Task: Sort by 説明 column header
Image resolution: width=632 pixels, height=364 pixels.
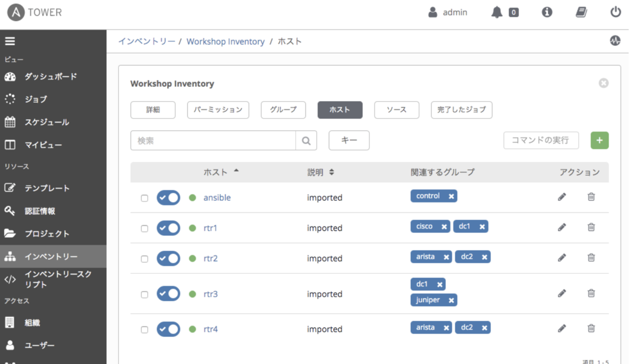Action: 320,172
